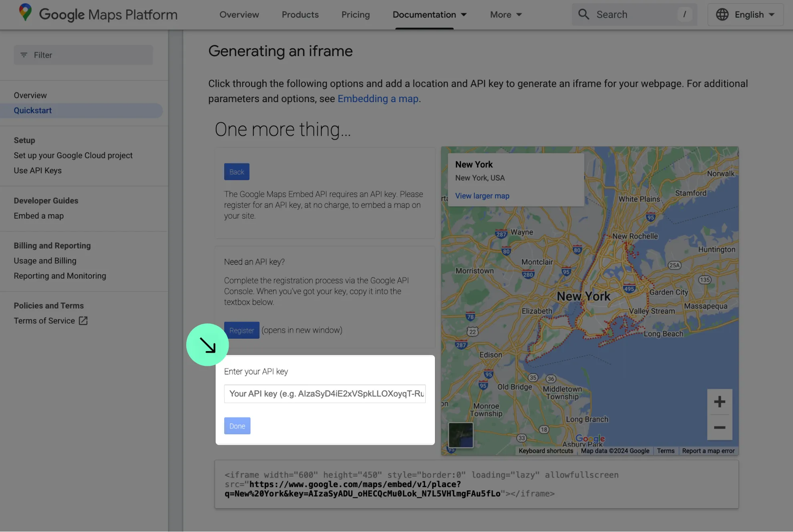This screenshot has height=532, width=793.
Task: Open Use API Keys page
Action: 38,171
